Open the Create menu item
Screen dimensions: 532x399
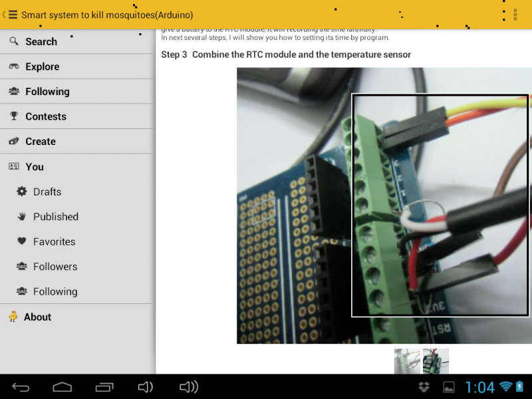77,141
